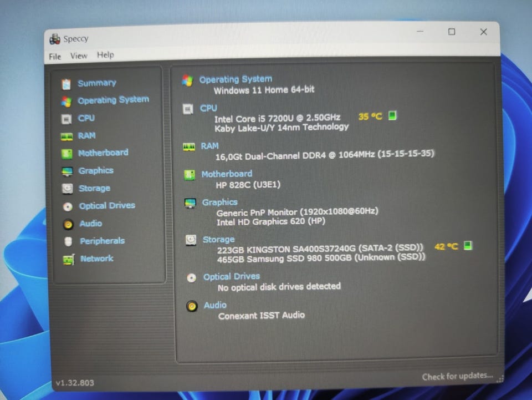The image size is (532, 400).
Task: Open Summary section in sidebar
Action: point(97,83)
